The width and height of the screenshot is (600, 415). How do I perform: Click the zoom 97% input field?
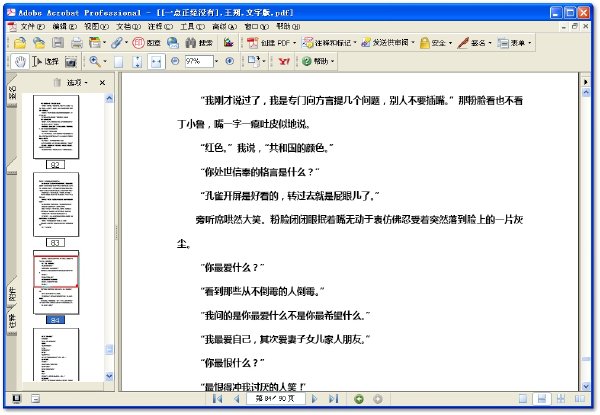[x=199, y=61]
